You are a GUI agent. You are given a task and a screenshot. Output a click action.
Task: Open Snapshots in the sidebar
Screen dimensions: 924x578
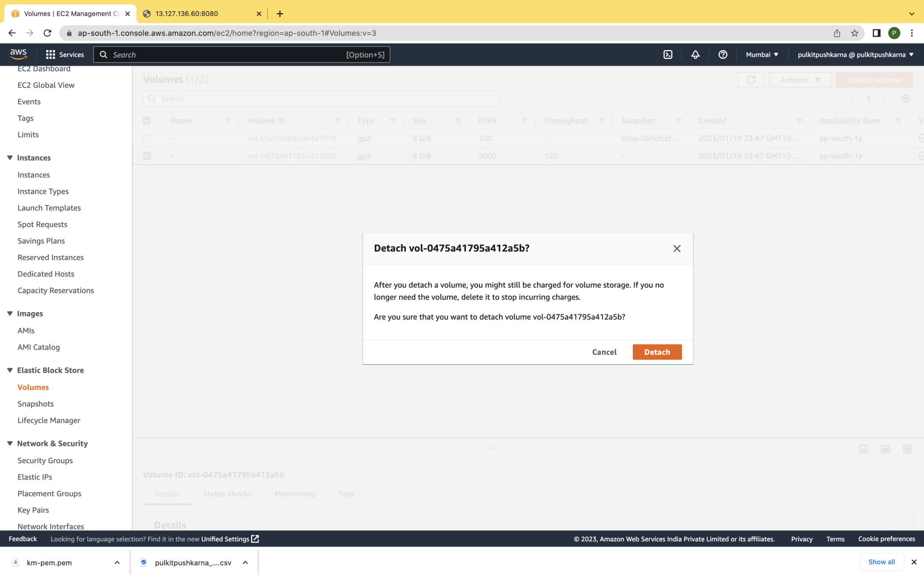pos(36,404)
